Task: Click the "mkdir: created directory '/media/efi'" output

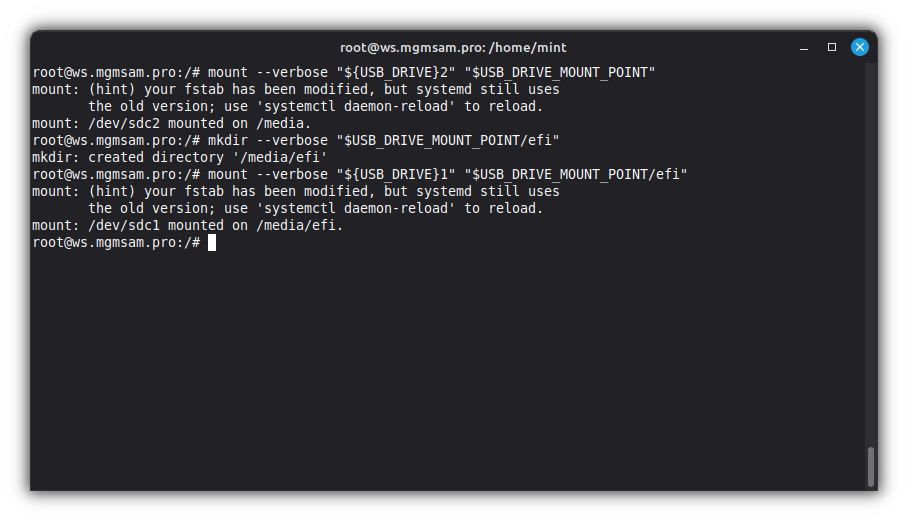Action: pos(180,158)
